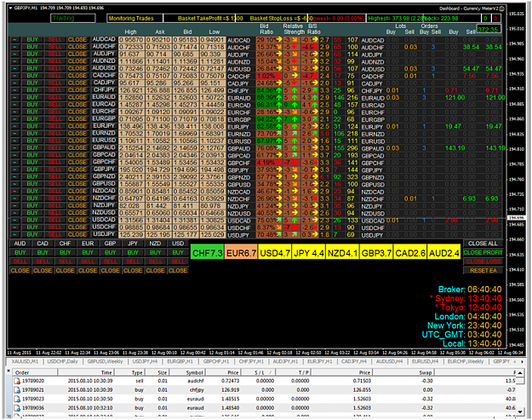This screenshot has width=532, height=420.
Task: Switch to CADJPY,H4 chart tab
Action: 354,361
